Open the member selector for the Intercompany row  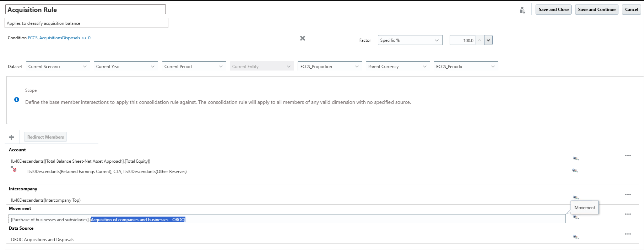click(x=576, y=197)
